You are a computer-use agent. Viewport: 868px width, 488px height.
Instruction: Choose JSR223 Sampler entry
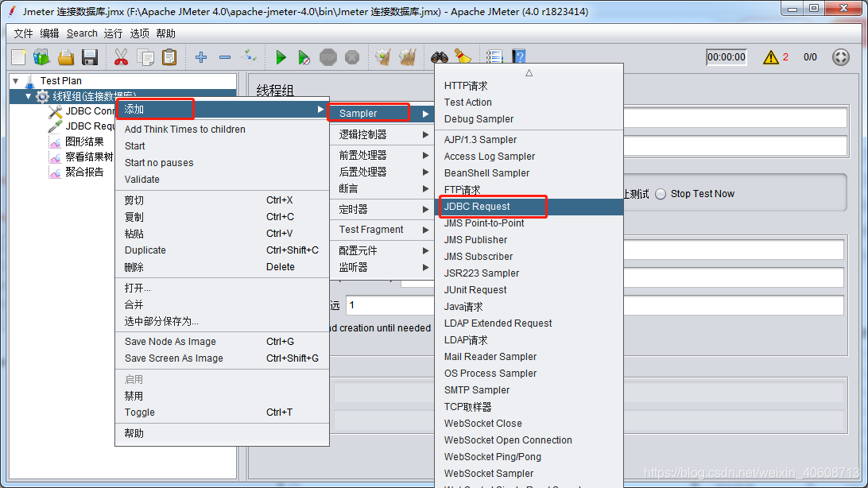(x=529, y=273)
